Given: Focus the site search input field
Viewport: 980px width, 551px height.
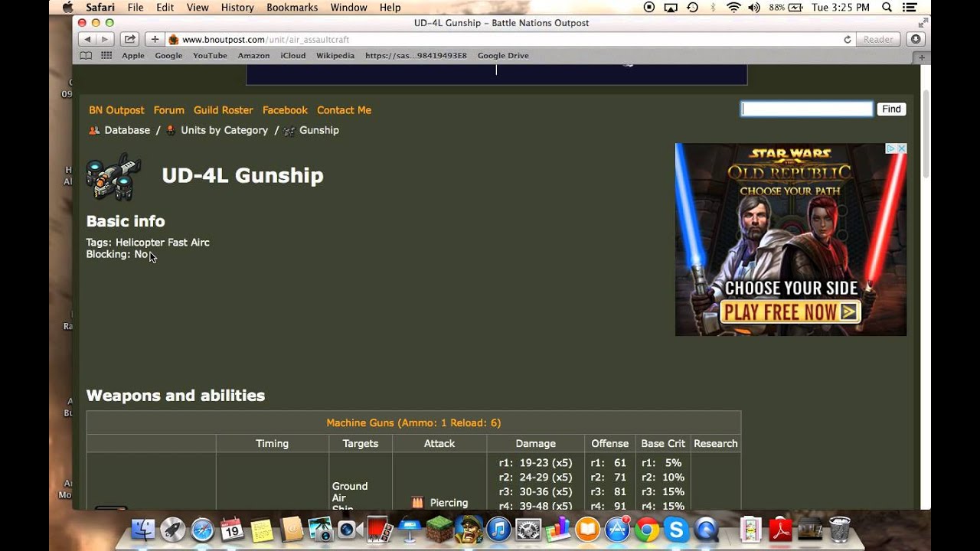Looking at the screenshot, I should click(x=807, y=109).
